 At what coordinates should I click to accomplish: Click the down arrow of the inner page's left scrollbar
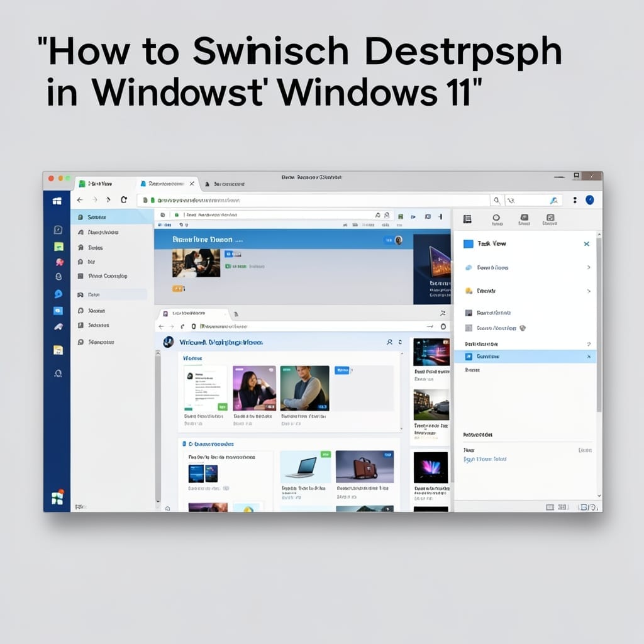[x=158, y=501]
